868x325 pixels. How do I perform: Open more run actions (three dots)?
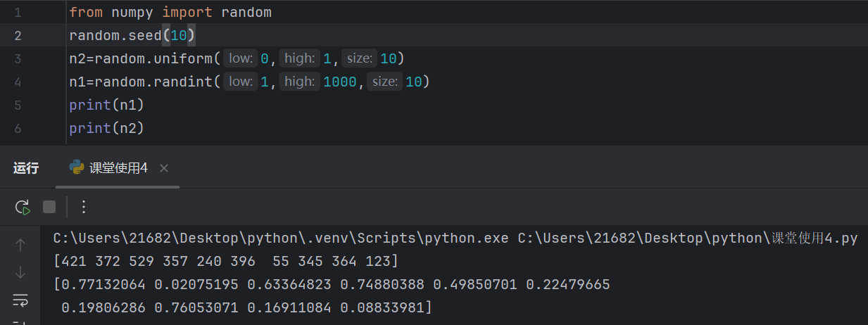pyautogui.click(x=84, y=207)
